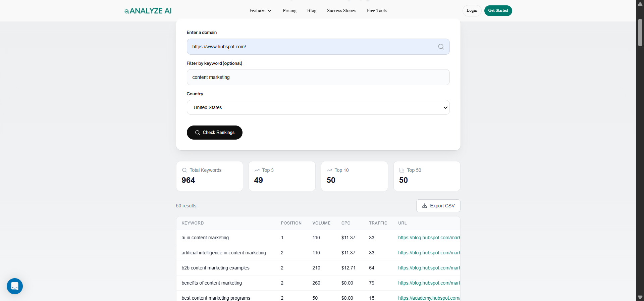Screen dimensions: 644x301
Task: Expand the Features menu dropdown
Action: pyautogui.click(x=260, y=11)
